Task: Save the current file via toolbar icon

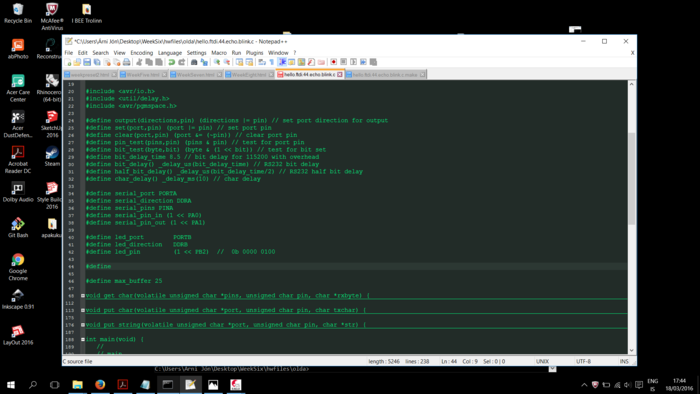Action: tap(87, 62)
